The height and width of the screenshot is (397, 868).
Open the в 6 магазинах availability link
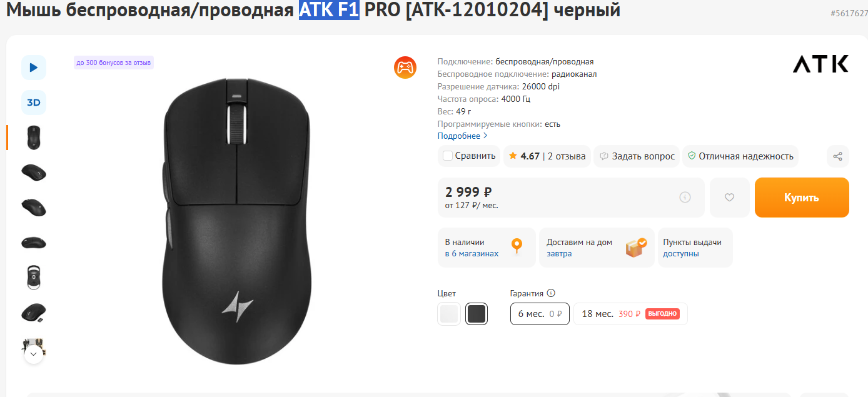click(x=472, y=254)
